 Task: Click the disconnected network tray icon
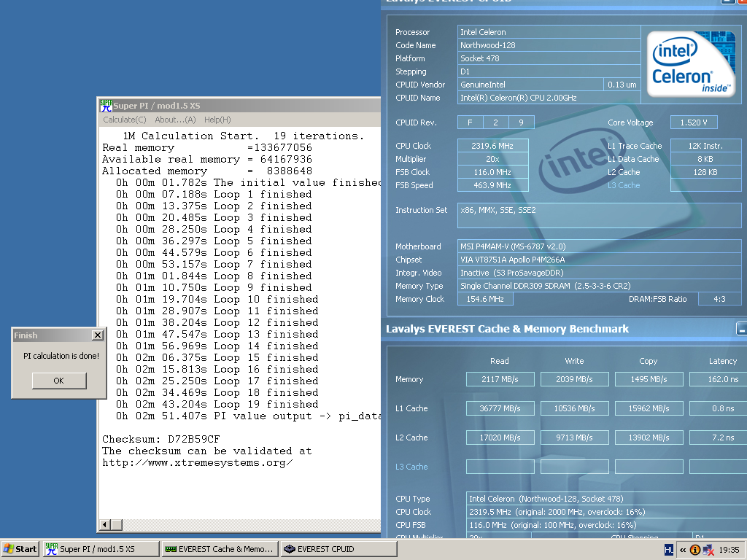[708, 550]
